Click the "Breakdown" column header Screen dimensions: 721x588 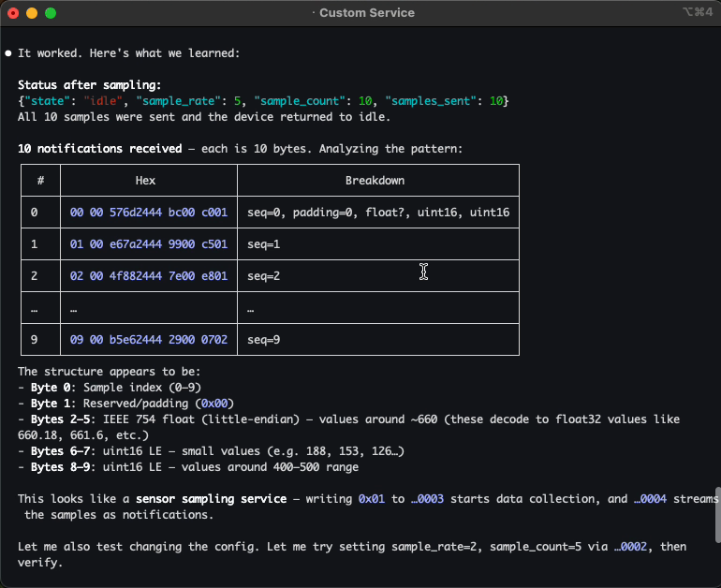375,181
